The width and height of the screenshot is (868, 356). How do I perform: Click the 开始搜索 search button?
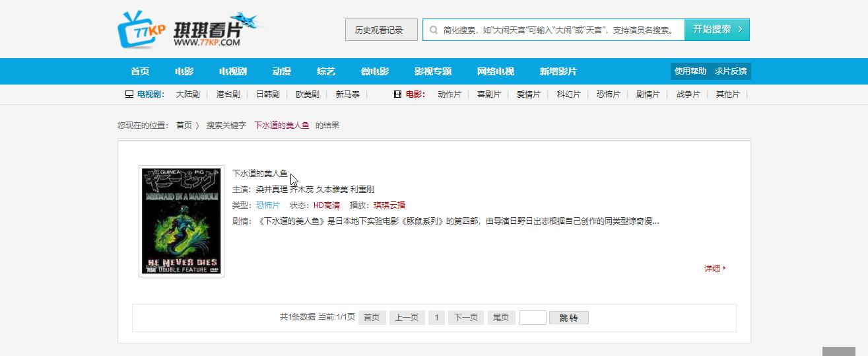(x=717, y=29)
